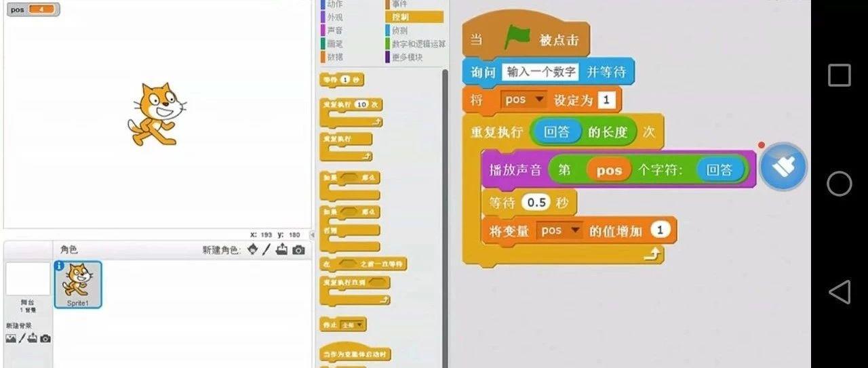This screenshot has width=868, height=368.
Task: Click the small stage collapse arrow
Action: click(x=313, y=234)
